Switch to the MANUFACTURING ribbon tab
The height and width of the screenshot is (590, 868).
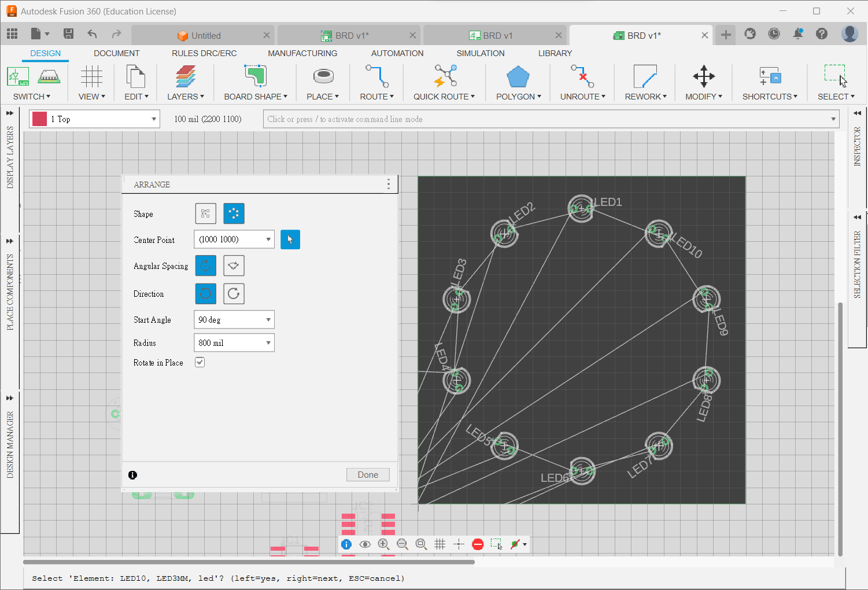302,53
